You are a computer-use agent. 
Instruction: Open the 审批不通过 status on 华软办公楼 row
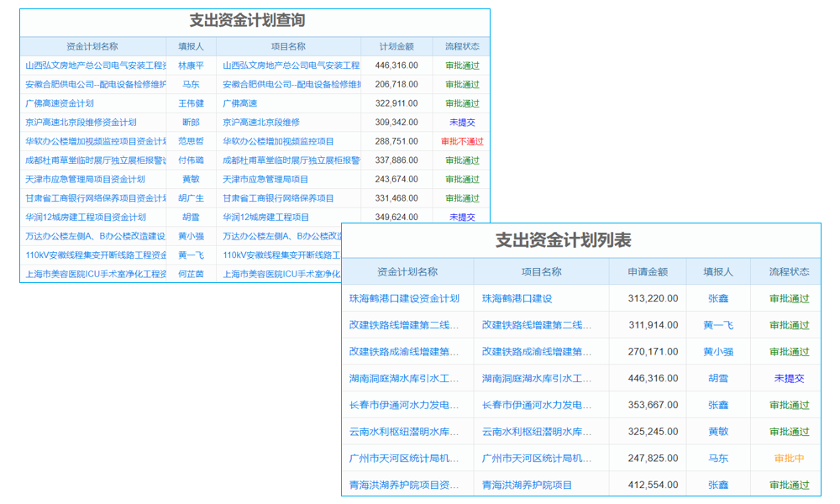(460, 141)
